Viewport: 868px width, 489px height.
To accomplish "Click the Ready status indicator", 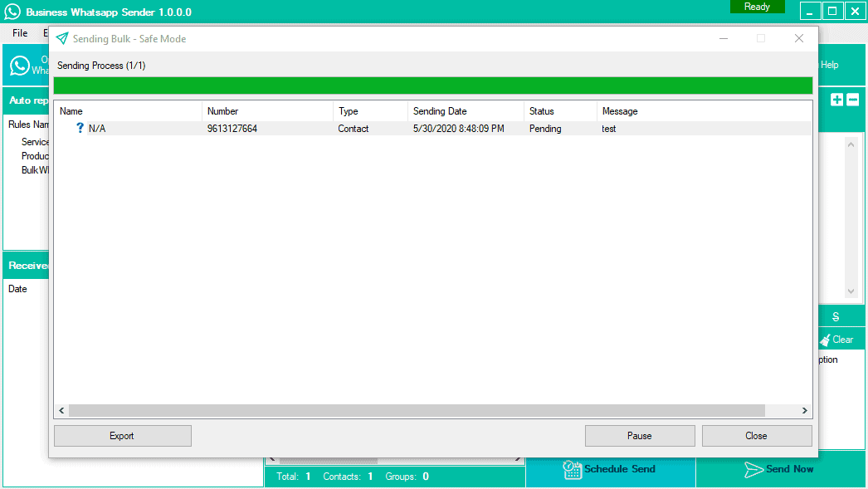I will coord(757,7).
